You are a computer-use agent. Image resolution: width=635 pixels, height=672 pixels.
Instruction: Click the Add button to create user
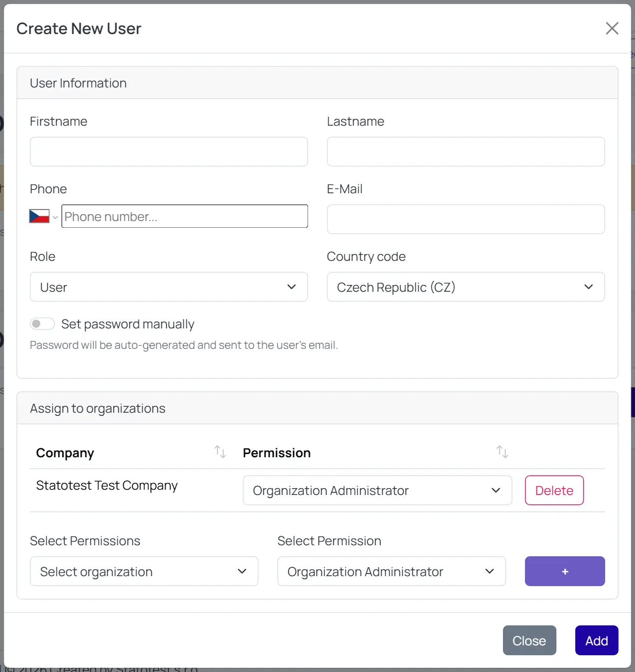pyautogui.click(x=597, y=641)
